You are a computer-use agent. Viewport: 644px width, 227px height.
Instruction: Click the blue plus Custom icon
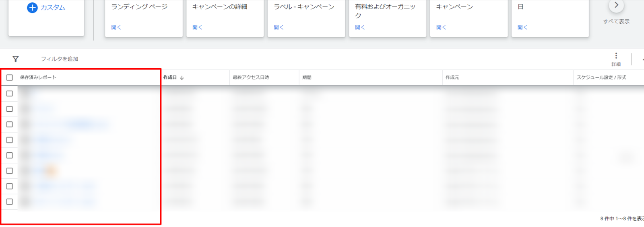coord(32,8)
